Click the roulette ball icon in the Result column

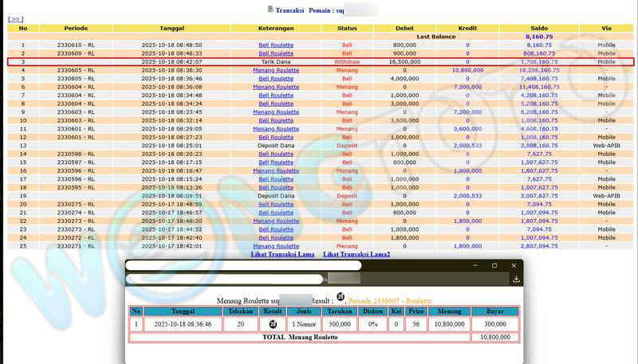pyautogui.click(x=272, y=324)
